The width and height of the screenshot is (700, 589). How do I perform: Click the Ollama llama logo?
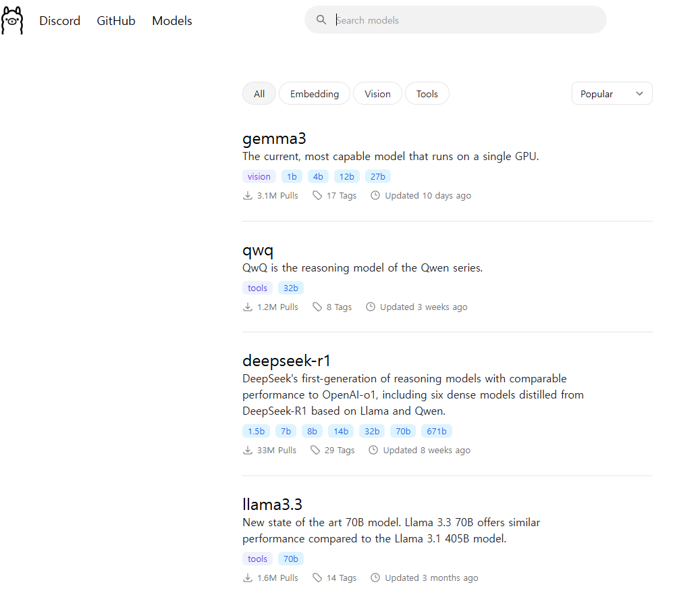12,20
